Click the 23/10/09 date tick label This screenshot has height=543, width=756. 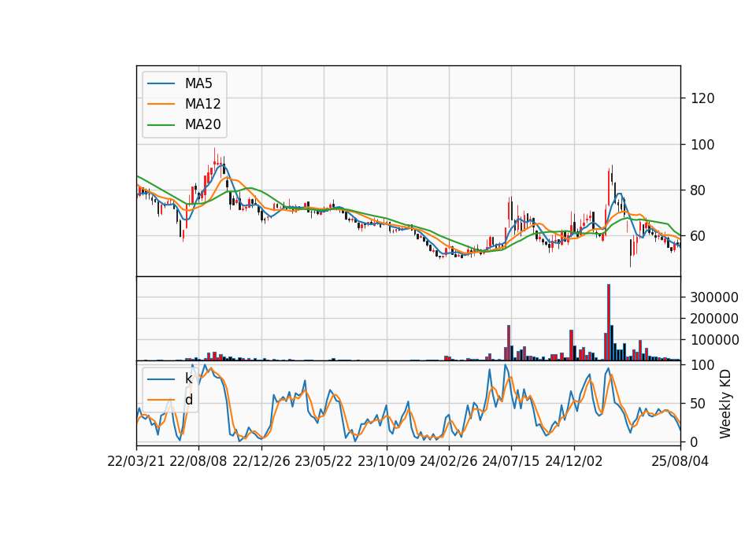386,461
